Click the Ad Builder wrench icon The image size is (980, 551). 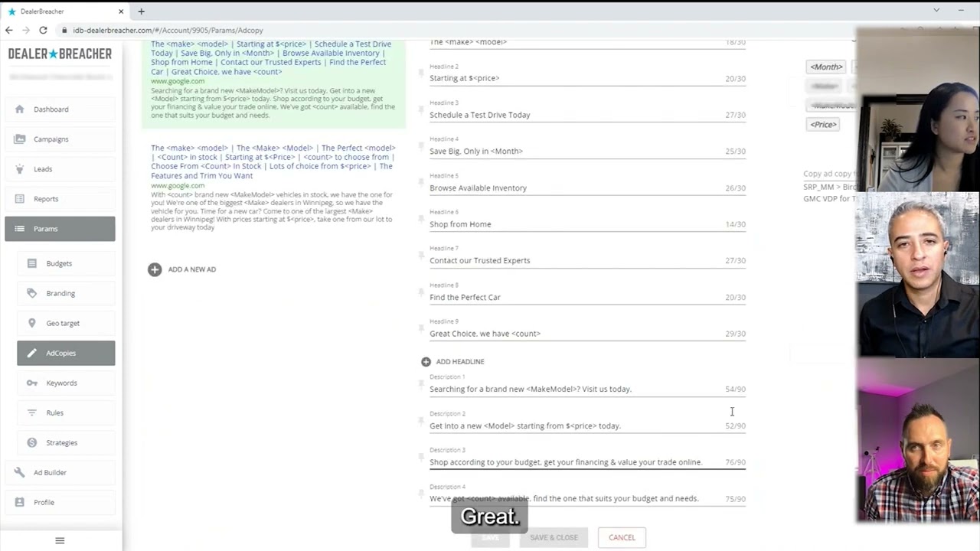[x=20, y=472]
